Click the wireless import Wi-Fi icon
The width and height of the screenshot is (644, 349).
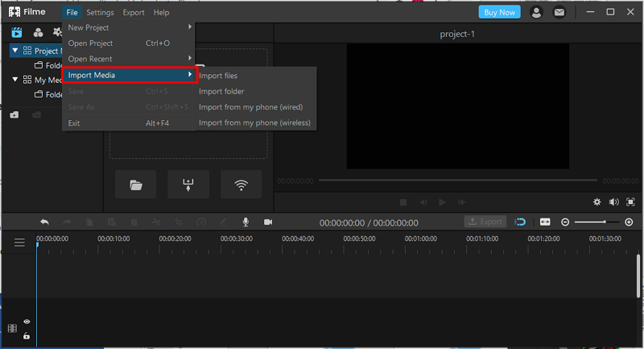click(241, 185)
